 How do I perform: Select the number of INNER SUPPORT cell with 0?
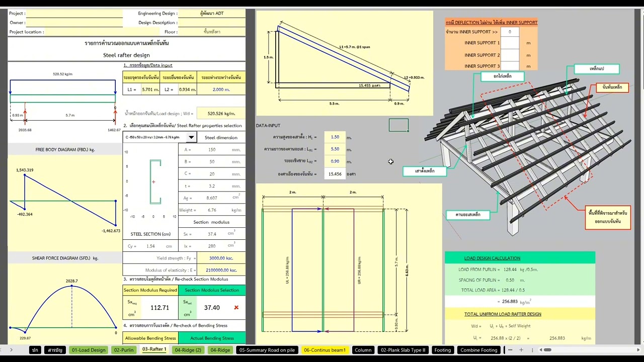point(510,32)
